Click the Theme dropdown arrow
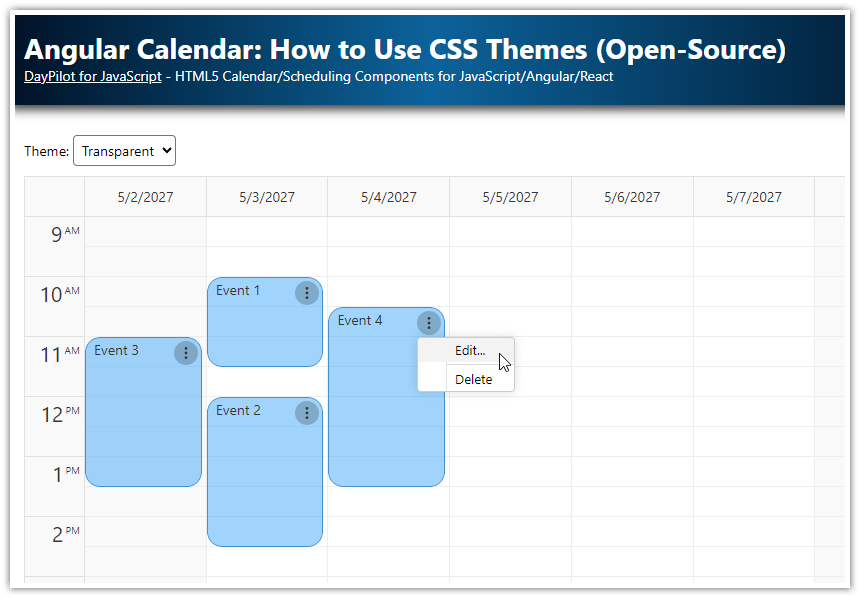Screen dimensions: 860x598 tap(166, 151)
